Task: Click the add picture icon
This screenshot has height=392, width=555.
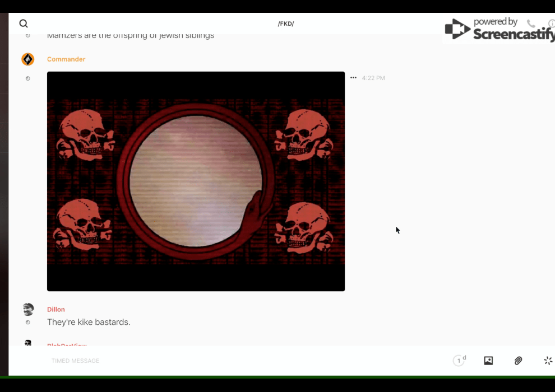Action: click(x=488, y=361)
